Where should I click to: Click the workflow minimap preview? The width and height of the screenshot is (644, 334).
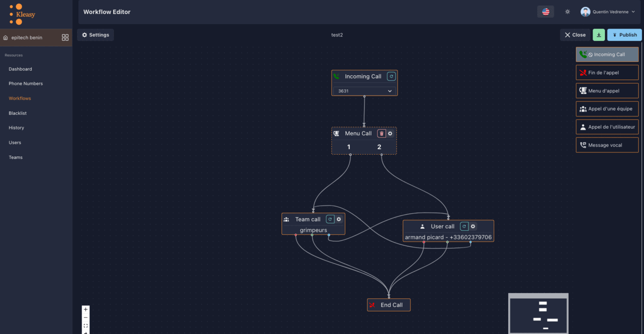tap(538, 314)
